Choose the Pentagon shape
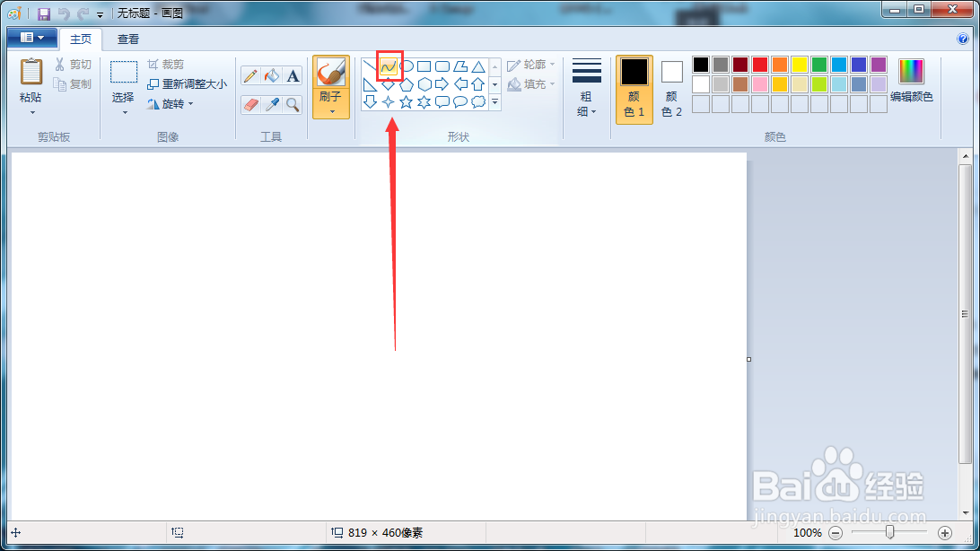 pyautogui.click(x=407, y=84)
